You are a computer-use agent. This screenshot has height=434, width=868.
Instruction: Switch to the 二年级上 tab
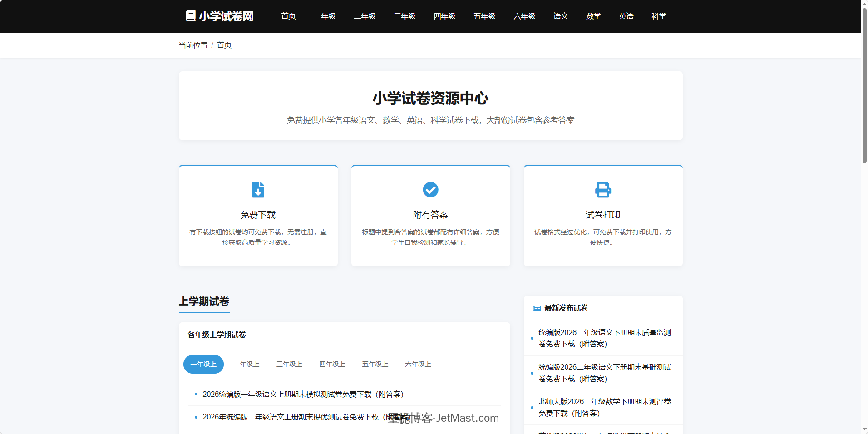[246, 364]
